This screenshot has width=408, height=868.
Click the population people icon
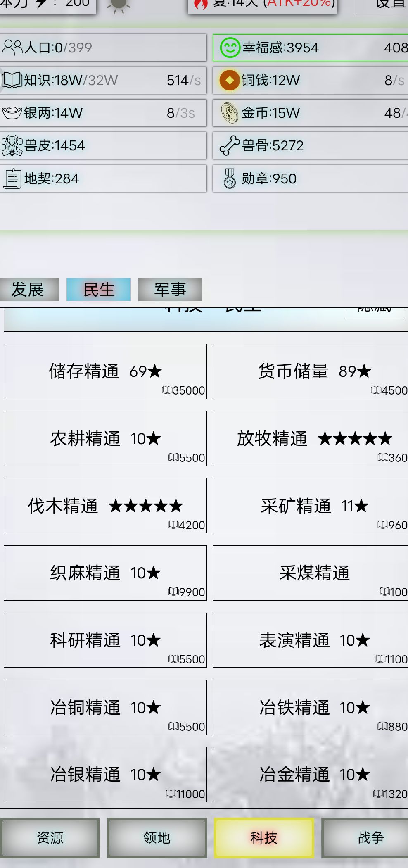pyautogui.click(x=12, y=48)
